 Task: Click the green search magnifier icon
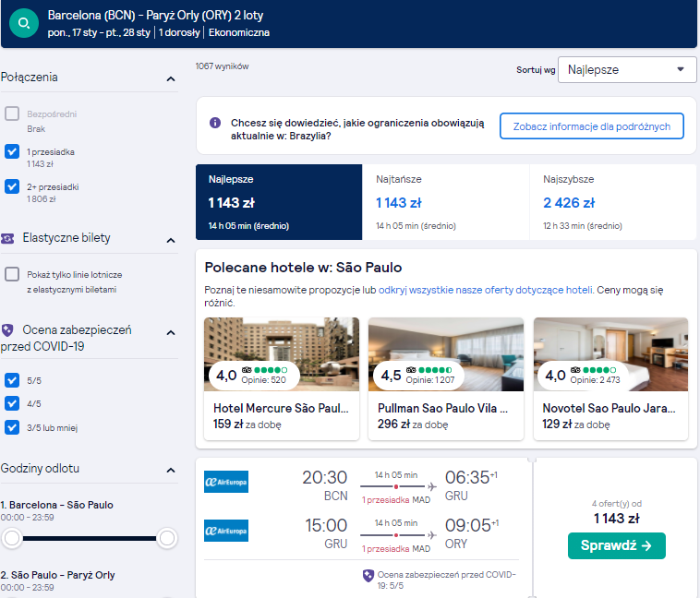[24, 23]
